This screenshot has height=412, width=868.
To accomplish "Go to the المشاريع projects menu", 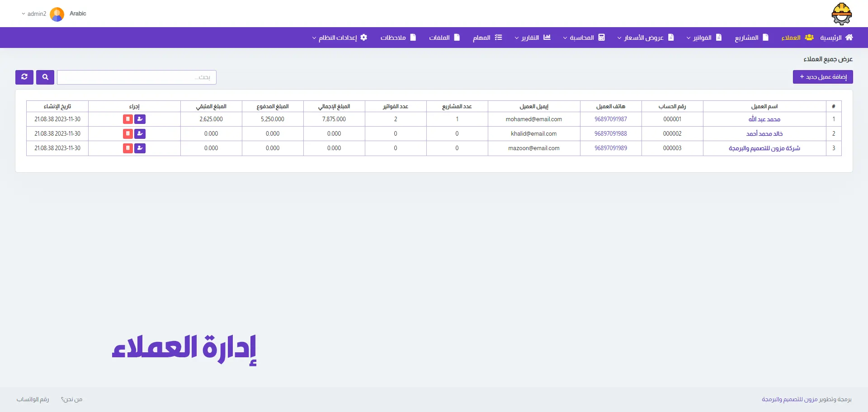I will (751, 38).
